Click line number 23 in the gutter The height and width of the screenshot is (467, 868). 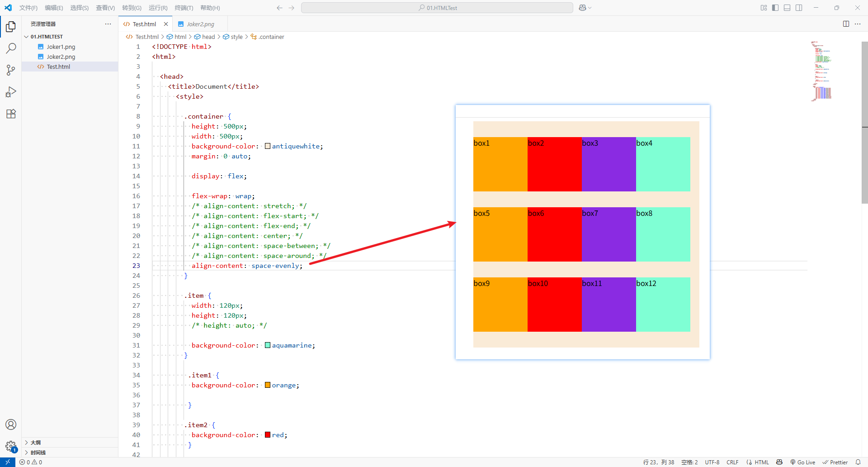point(136,266)
